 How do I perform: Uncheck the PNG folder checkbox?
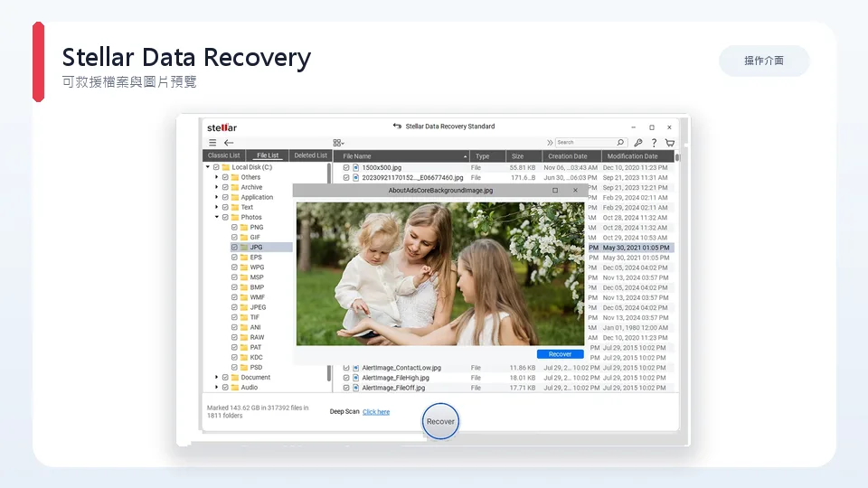coord(234,227)
